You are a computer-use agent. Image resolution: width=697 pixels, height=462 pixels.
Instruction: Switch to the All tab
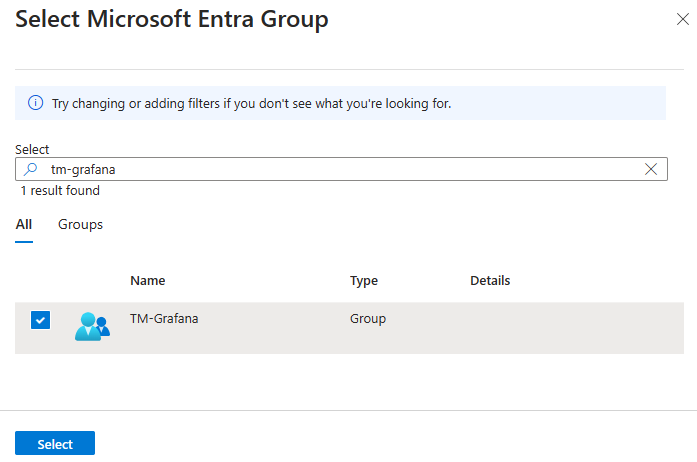pyautogui.click(x=24, y=225)
